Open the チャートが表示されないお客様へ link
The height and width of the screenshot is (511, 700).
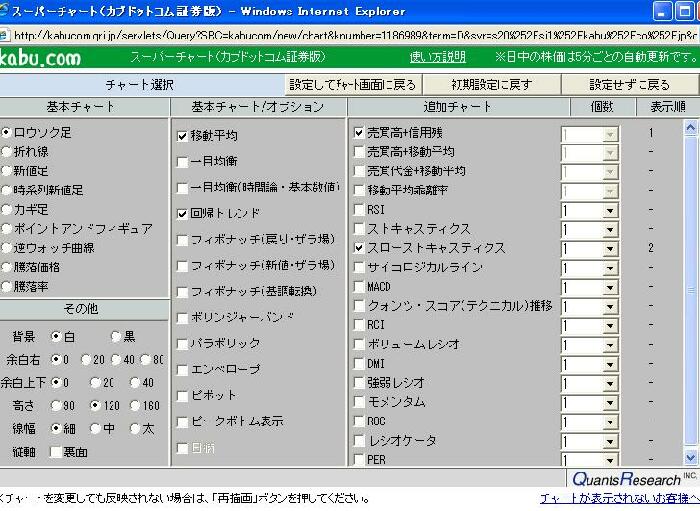pos(620,498)
